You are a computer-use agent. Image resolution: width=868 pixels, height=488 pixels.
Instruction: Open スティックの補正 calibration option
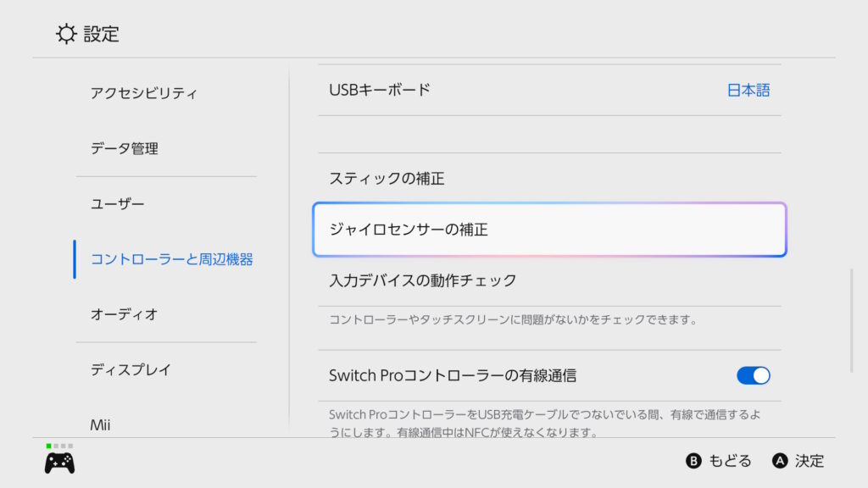point(387,179)
